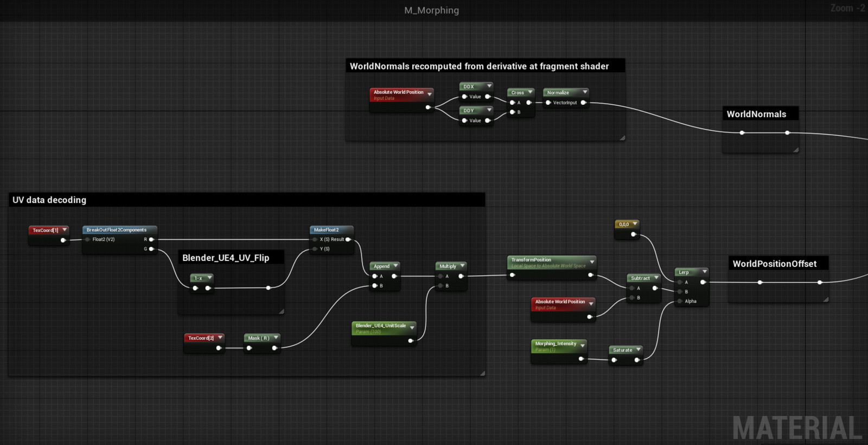Viewport: 868px width, 445px height.
Task: Click the M_Morphing material title
Action: 431,10
